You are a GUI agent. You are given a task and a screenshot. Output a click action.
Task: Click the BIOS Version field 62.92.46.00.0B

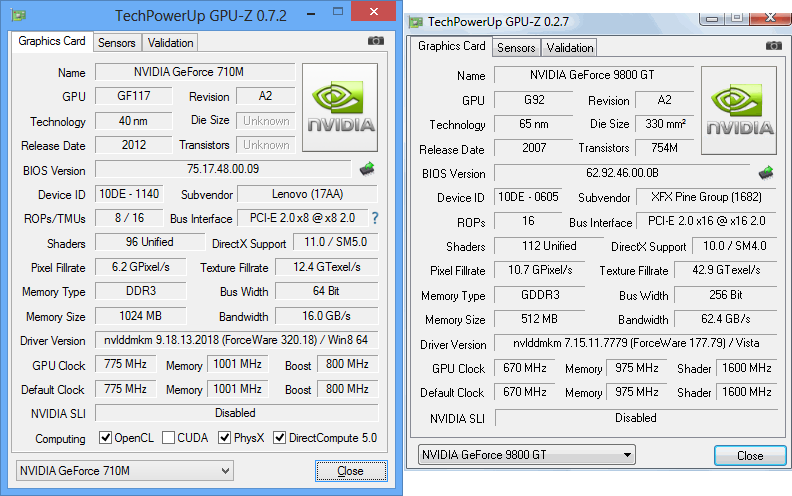[x=622, y=173]
